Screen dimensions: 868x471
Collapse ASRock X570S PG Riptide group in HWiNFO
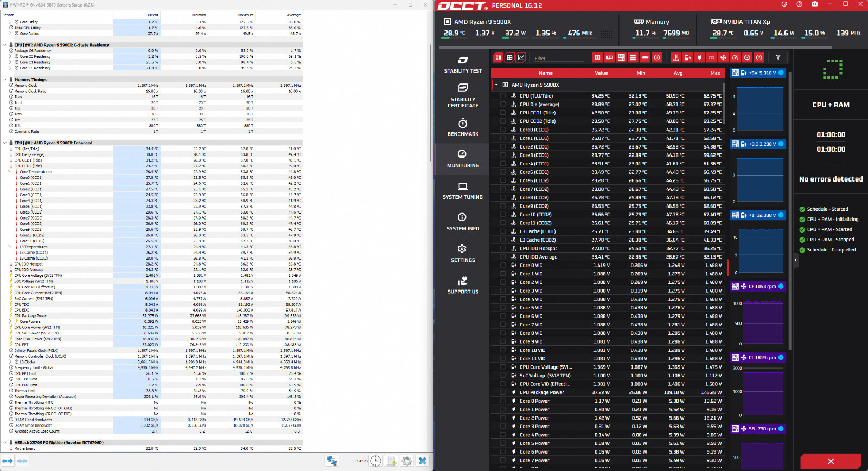pos(5,443)
